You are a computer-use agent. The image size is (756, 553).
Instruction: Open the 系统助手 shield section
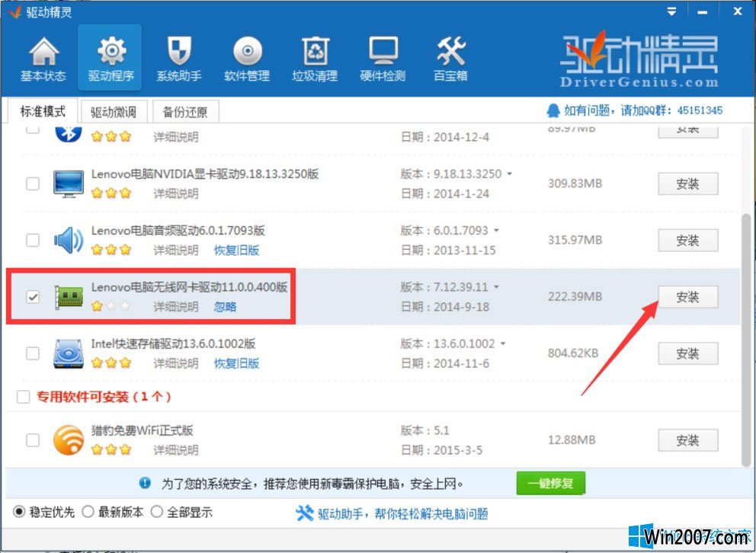(x=179, y=59)
